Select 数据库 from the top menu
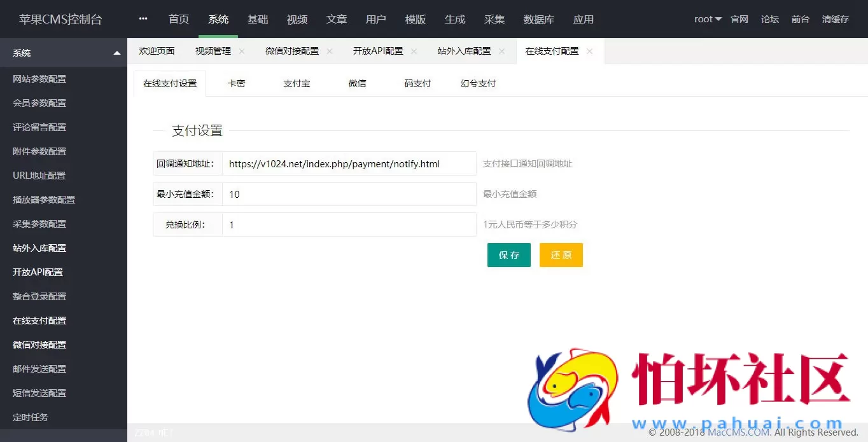This screenshot has width=868, height=442. click(x=539, y=19)
